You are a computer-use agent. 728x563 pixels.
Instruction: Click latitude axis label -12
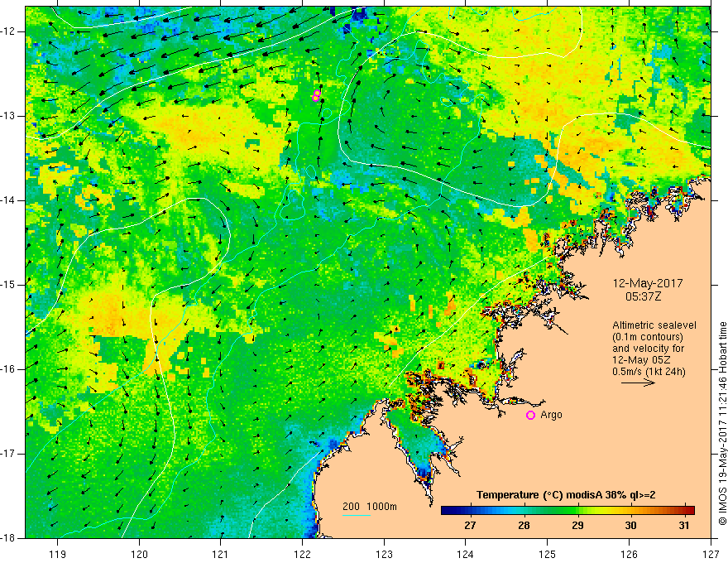coord(9,31)
